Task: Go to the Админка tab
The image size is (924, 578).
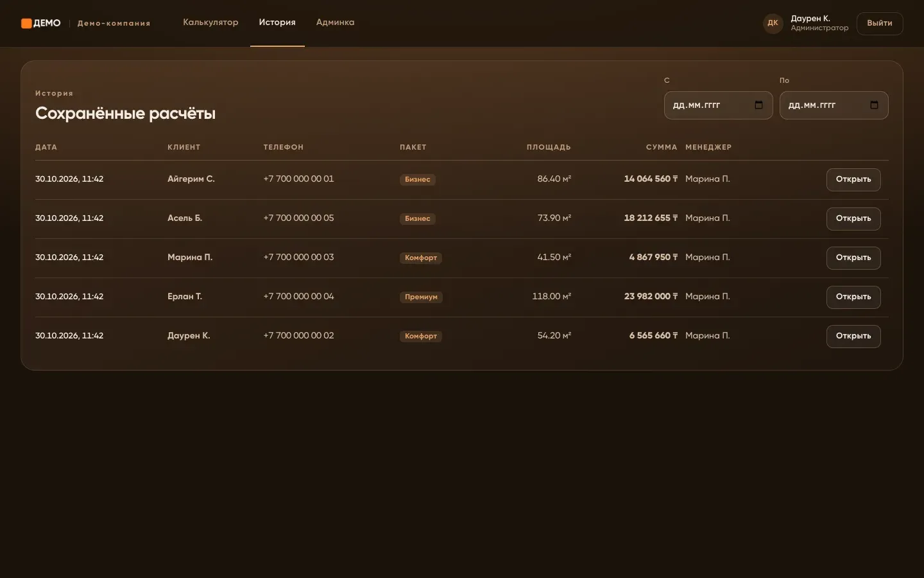Action: [335, 22]
